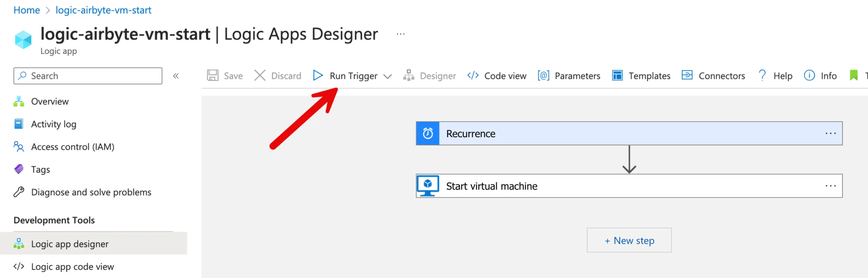Open the Code view toolbar icon
The height and width of the screenshot is (278, 868).
[x=473, y=75]
